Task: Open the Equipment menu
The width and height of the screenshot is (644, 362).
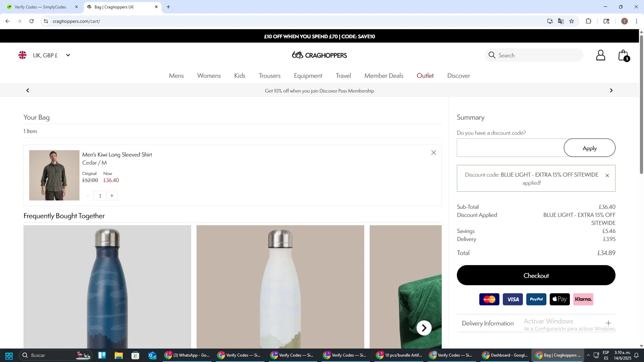Action: click(x=308, y=75)
